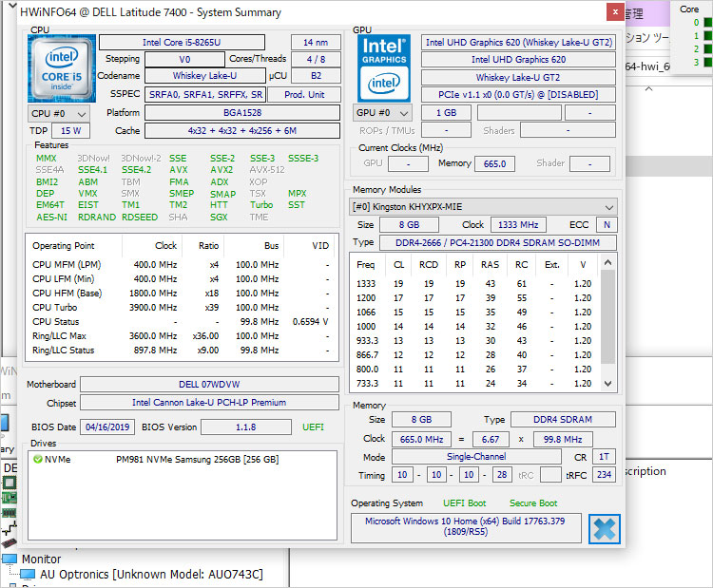This screenshot has width=713, height=588.
Task: Click the ECC value N field
Action: (x=607, y=224)
